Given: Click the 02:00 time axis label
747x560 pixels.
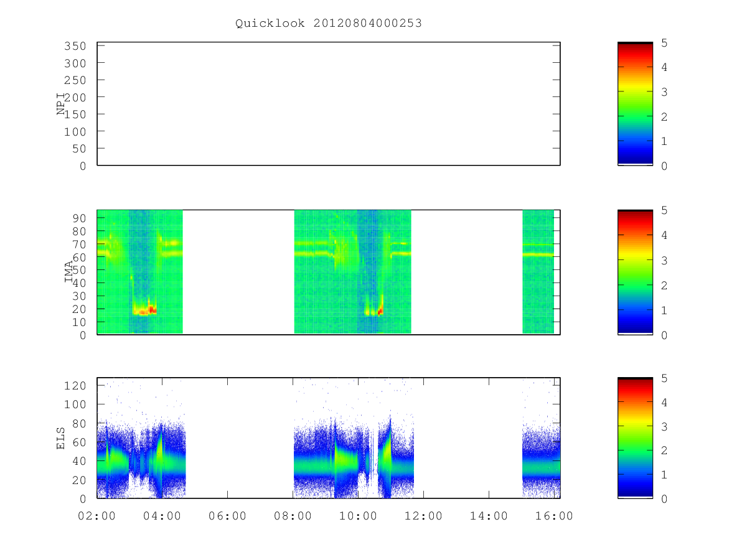Looking at the screenshot, I should [x=97, y=516].
